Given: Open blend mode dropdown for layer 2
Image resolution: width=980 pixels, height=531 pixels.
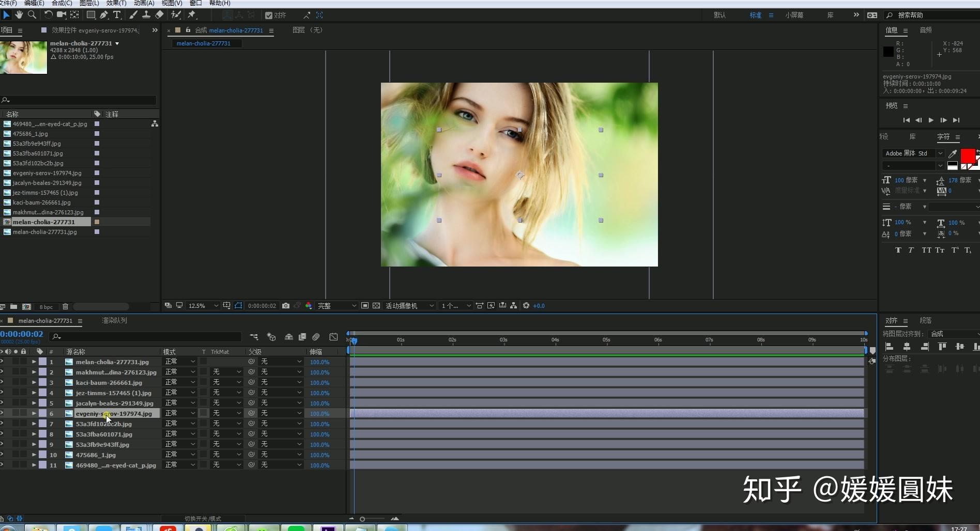Looking at the screenshot, I should (179, 372).
